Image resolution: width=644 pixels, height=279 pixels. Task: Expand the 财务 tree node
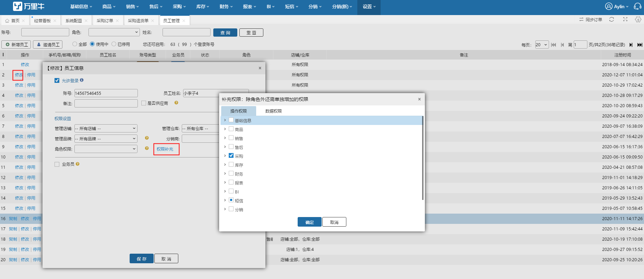225,174
